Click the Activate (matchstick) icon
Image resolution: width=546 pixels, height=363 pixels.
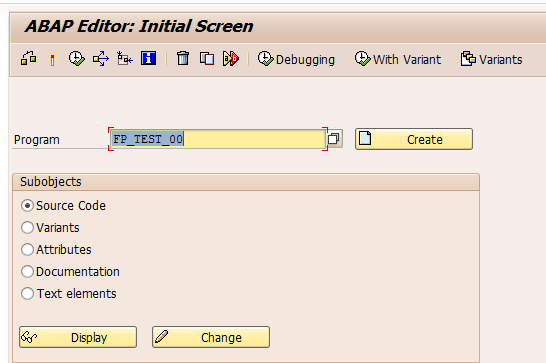(52, 59)
